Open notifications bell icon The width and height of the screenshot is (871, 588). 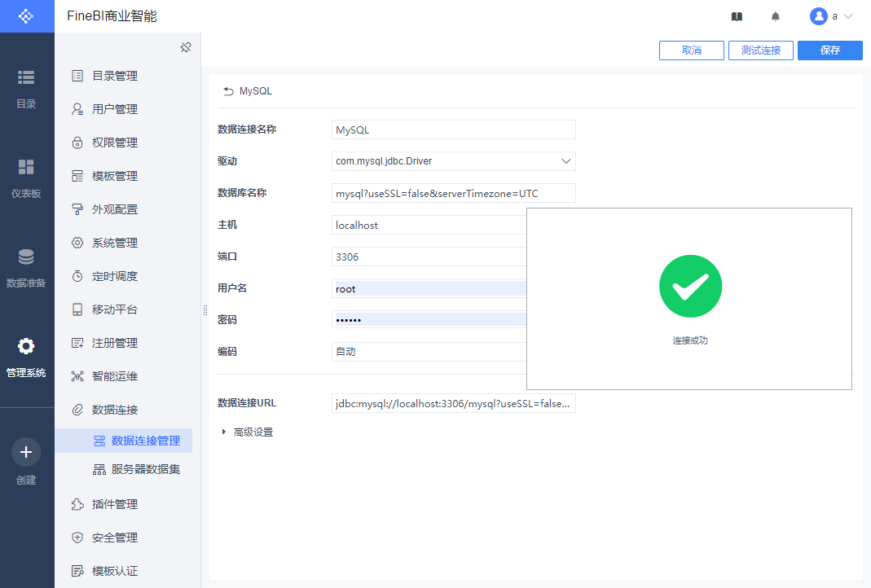click(x=776, y=16)
